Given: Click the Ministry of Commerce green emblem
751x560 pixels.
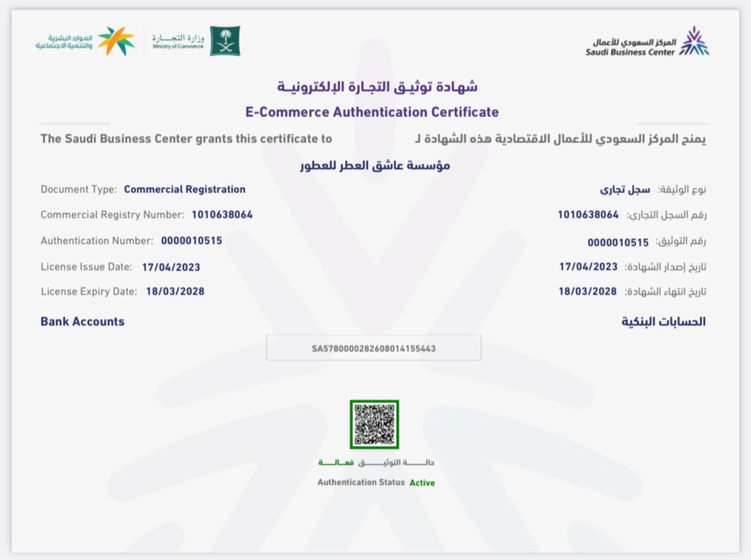Looking at the screenshot, I should [x=225, y=41].
